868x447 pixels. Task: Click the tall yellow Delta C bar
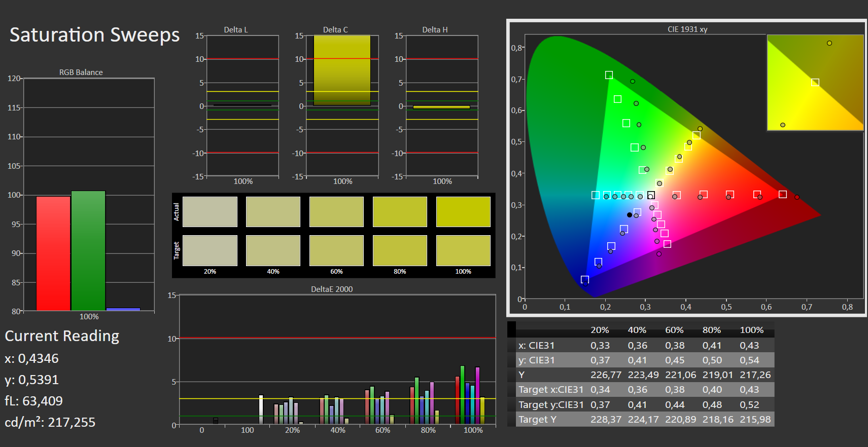click(342, 70)
